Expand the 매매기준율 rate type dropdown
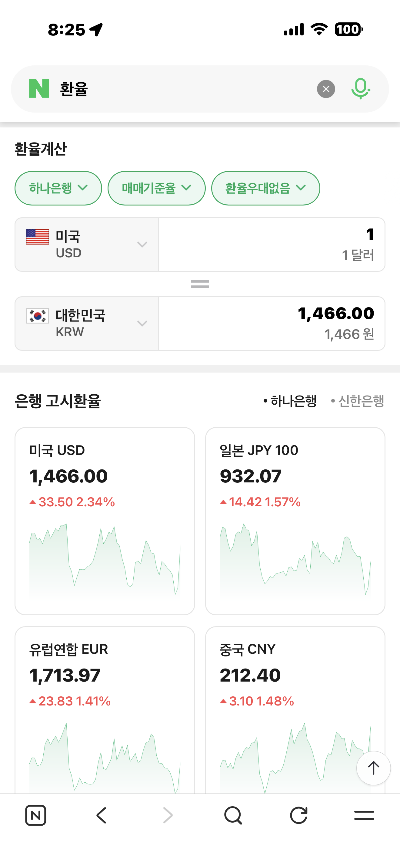Viewport: 400px width, 868px height. click(156, 188)
